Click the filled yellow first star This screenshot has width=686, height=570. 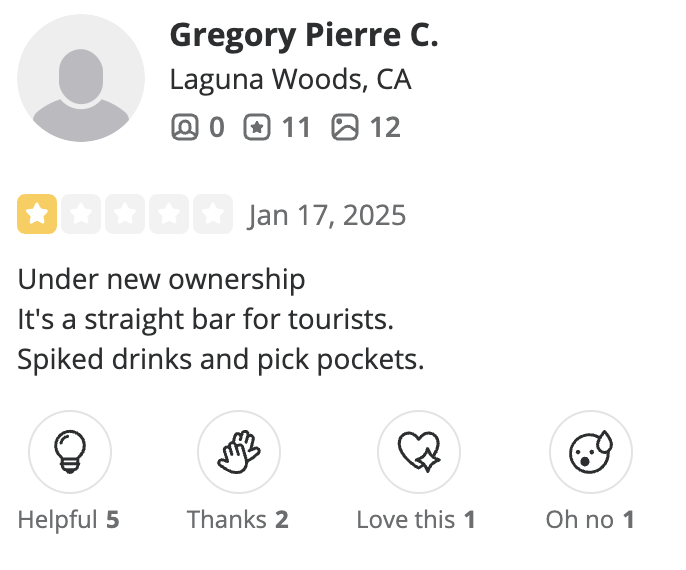click(37, 214)
